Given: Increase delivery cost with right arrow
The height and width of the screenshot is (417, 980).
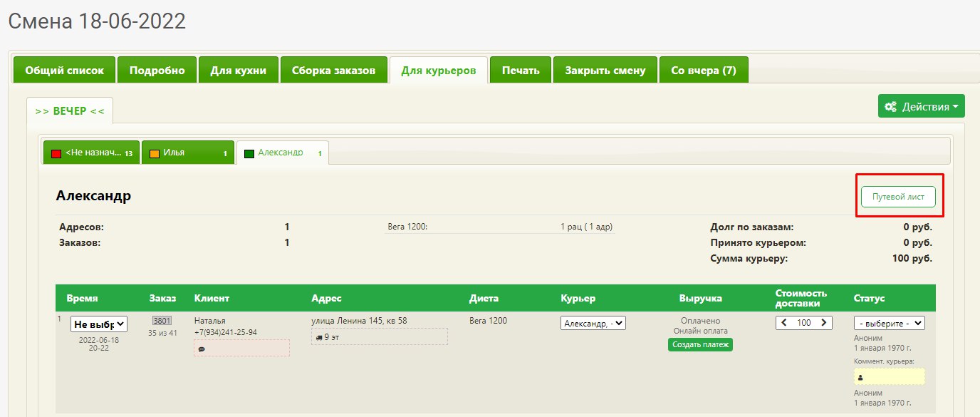Looking at the screenshot, I should 823,323.
